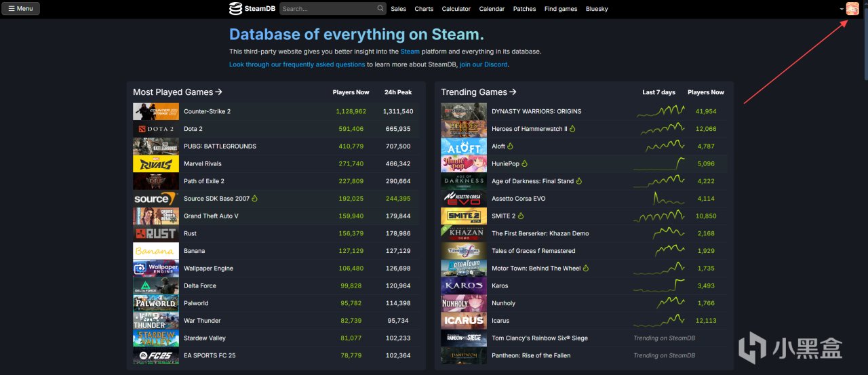The image size is (868, 375).
Task: Click the Nunholy thumbnail
Action: pos(464,303)
